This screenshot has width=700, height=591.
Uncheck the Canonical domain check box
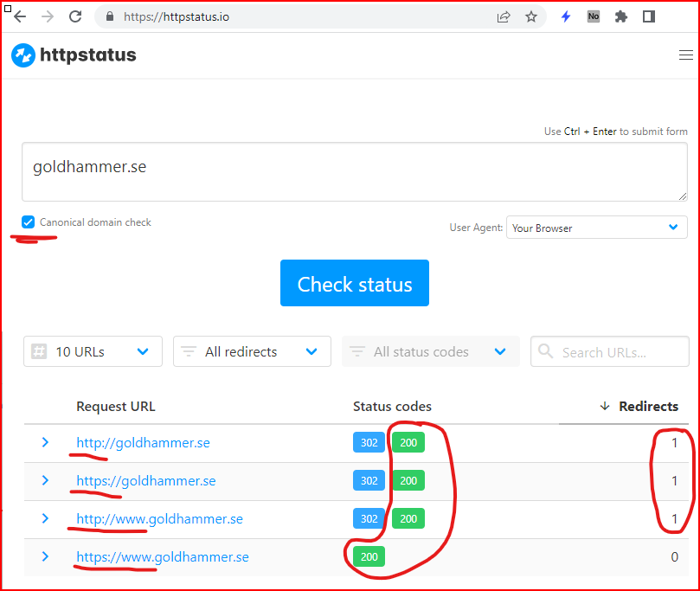(29, 222)
